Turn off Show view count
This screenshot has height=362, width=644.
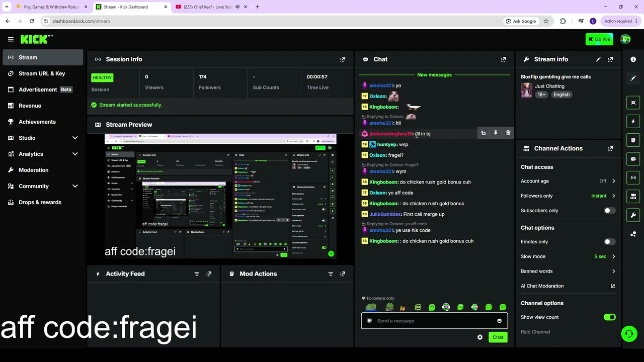[609, 317]
